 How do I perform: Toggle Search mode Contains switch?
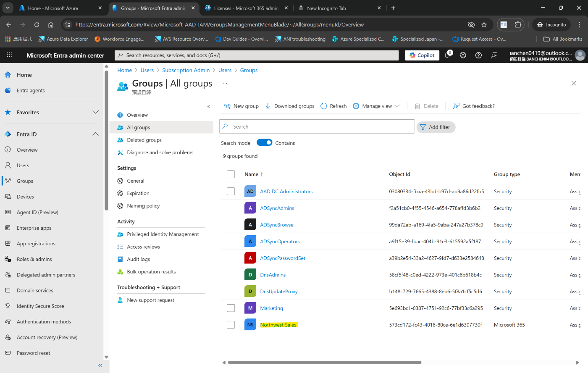pyautogui.click(x=265, y=142)
